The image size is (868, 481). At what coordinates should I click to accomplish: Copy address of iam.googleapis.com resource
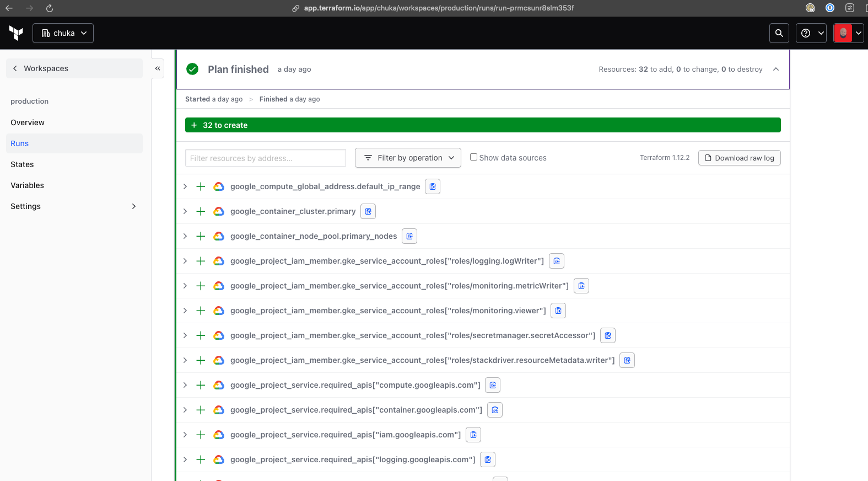pos(473,435)
